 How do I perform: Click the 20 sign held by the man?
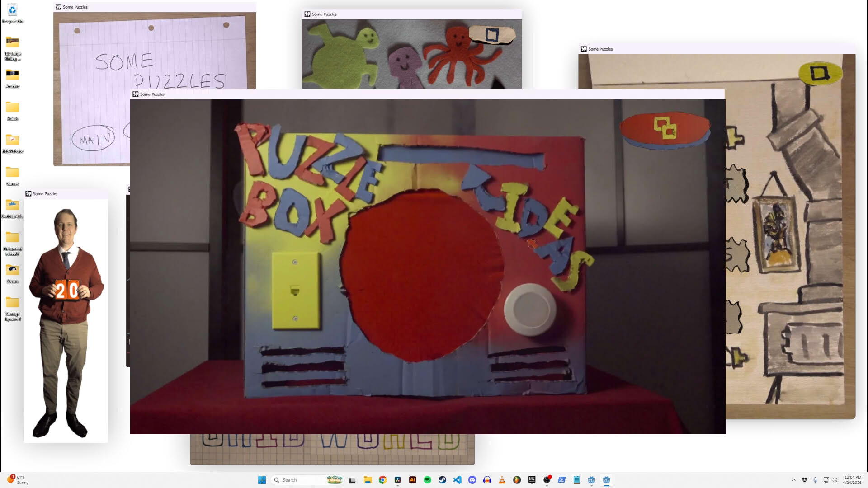point(67,290)
